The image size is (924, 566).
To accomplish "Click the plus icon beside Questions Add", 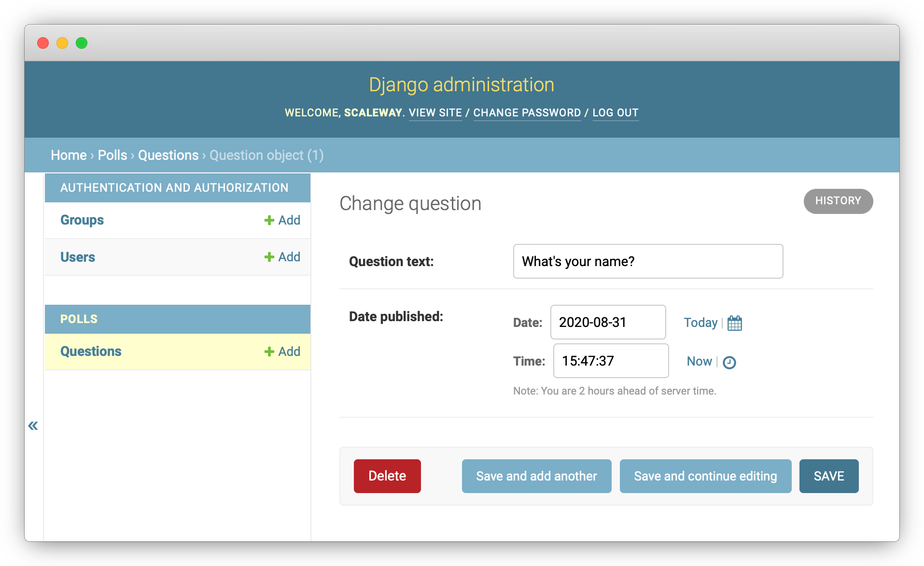I will coord(269,352).
